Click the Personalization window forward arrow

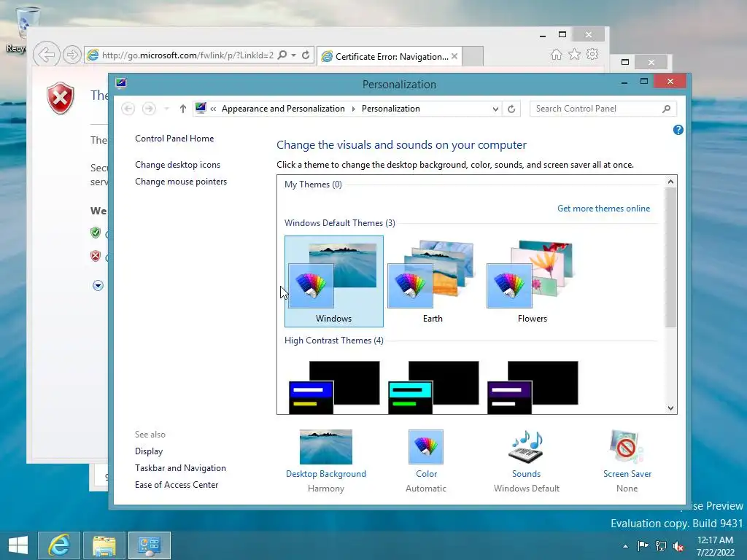pos(149,109)
